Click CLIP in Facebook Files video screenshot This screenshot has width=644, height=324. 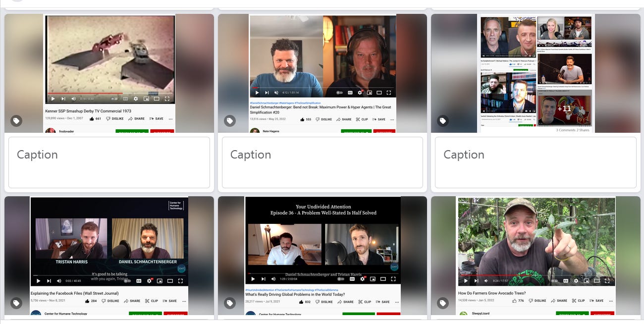(x=151, y=301)
